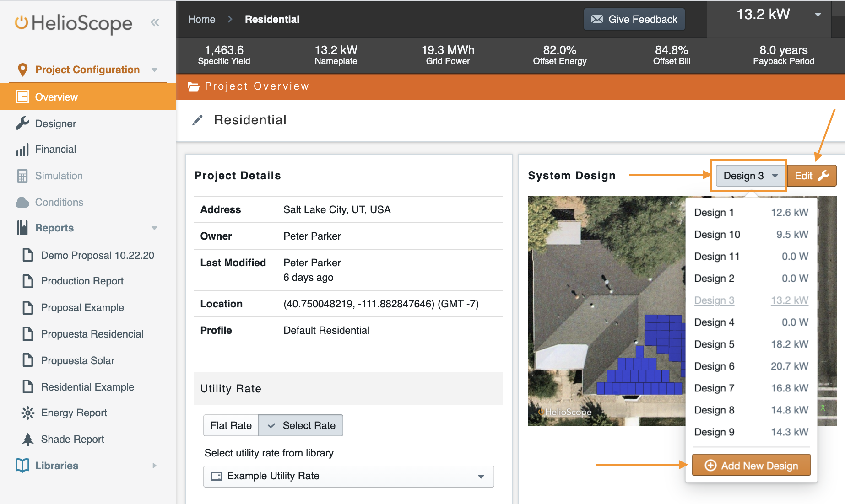Click the Propuesta Residencial document icon
845x504 pixels.
click(28, 334)
